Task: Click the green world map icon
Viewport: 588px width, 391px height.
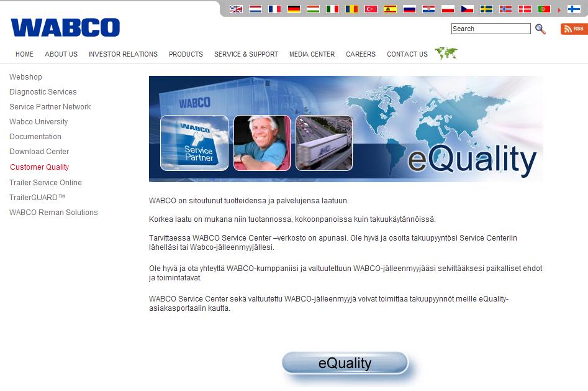Action: click(x=446, y=53)
